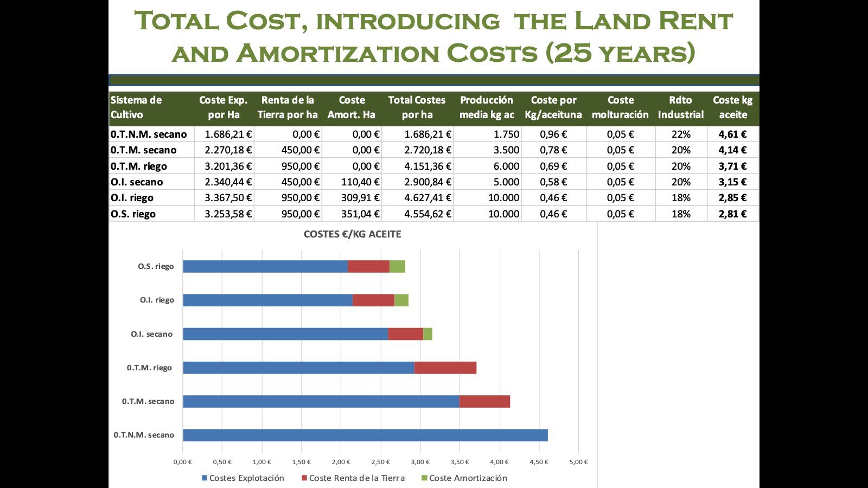Select the 351,04 € amortization cell
This screenshot has width=868, height=488.
point(360,214)
